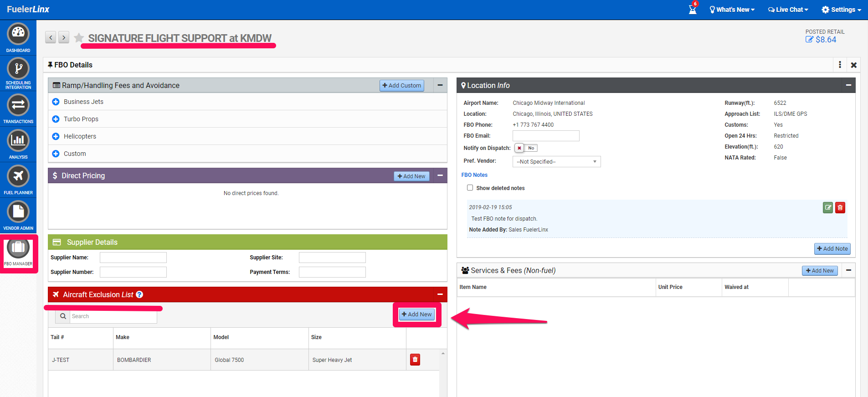Go to next FBO with right arrow
The width and height of the screenshot is (868, 397).
click(x=64, y=37)
